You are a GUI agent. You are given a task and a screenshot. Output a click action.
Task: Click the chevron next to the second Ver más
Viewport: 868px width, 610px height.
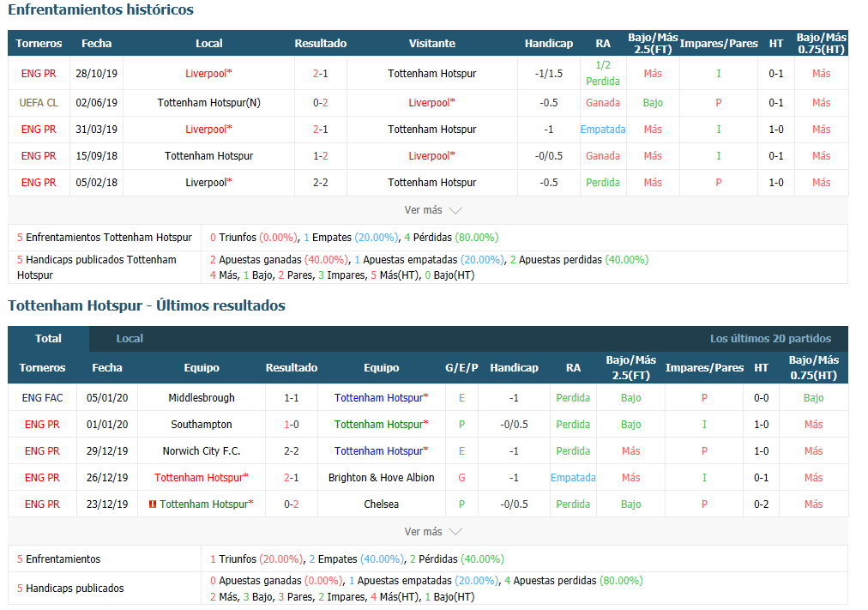tap(455, 532)
